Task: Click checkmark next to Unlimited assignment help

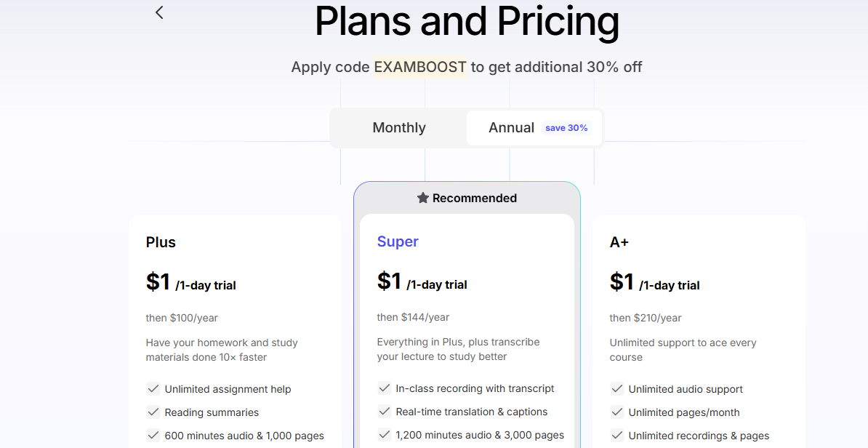Action: click(153, 389)
